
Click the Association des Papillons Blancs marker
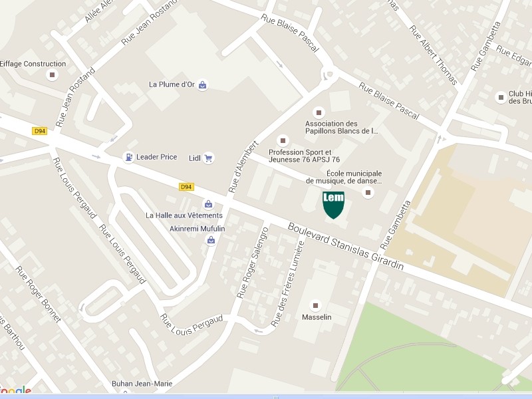pos(319,112)
